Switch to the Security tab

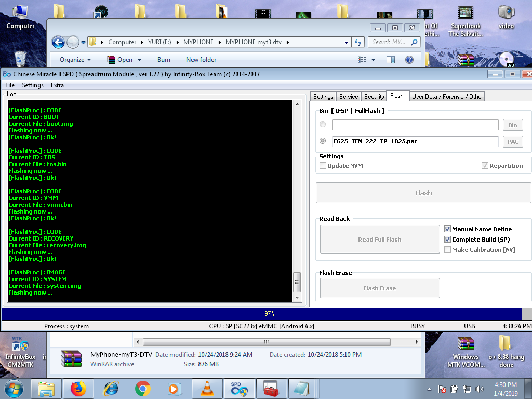374,97
